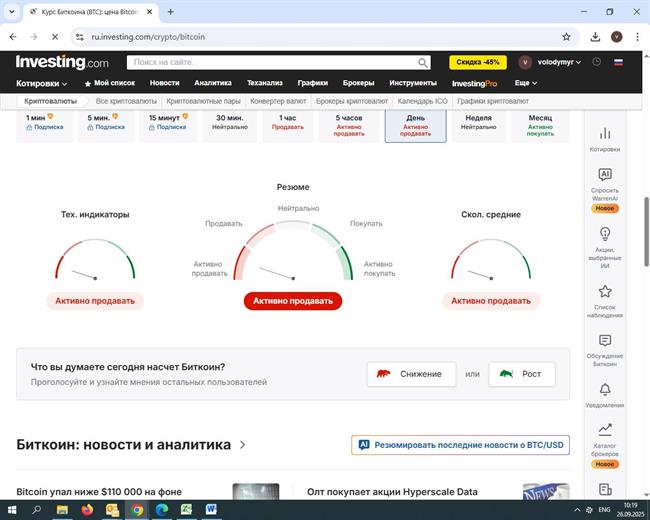Image resolution: width=650 pixels, height=520 pixels.
Task: Click the site search input field
Action: pyautogui.click(x=270, y=62)
